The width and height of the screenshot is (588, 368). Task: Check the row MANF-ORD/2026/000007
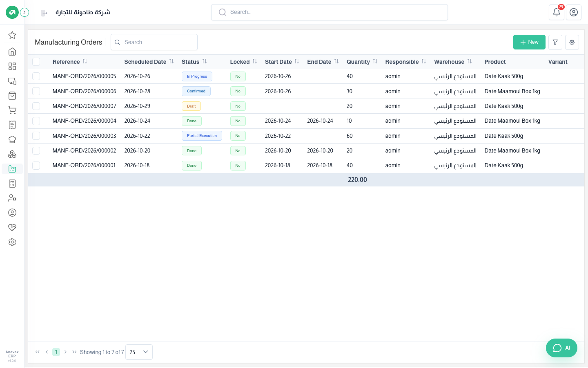pos(36,106)
